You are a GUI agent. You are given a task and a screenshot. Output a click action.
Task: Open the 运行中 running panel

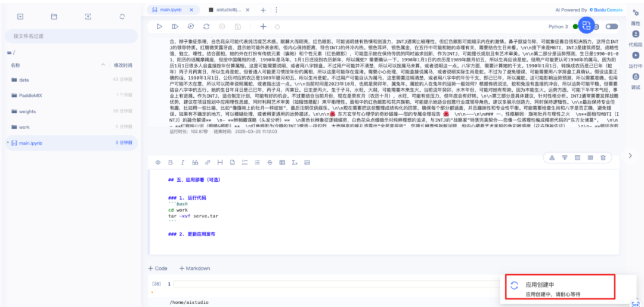tap(636, 60)
